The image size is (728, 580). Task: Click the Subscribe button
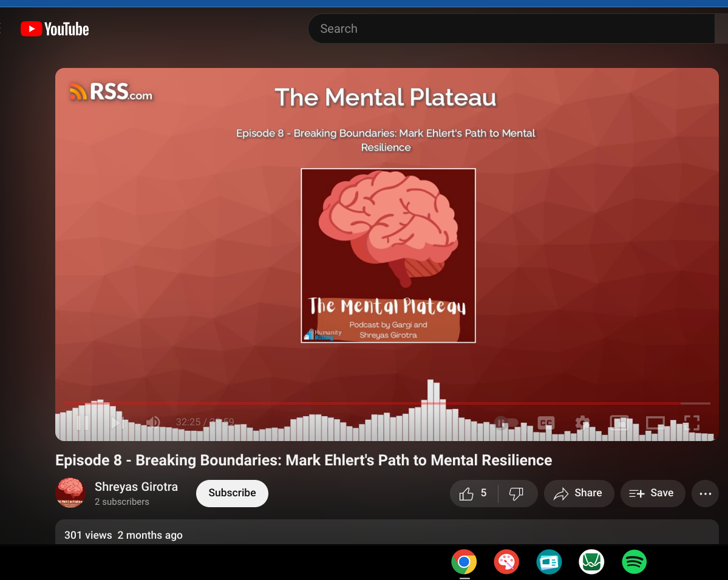click(x=232, y=493)
